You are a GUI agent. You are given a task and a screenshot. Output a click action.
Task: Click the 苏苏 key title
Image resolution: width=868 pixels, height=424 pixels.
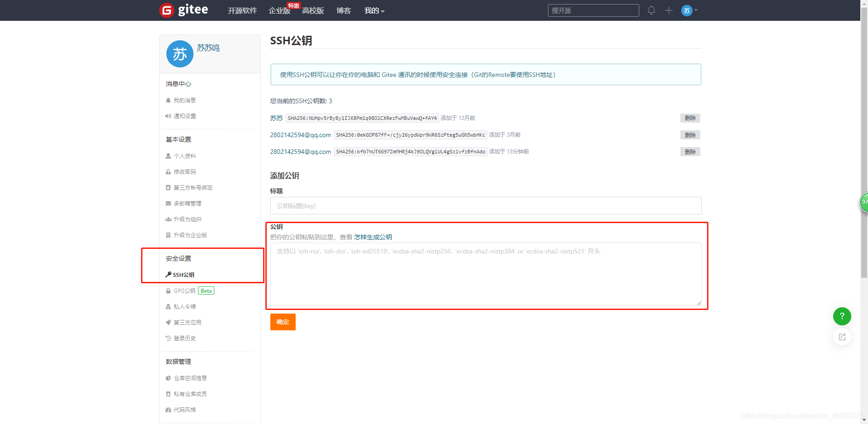276,118
